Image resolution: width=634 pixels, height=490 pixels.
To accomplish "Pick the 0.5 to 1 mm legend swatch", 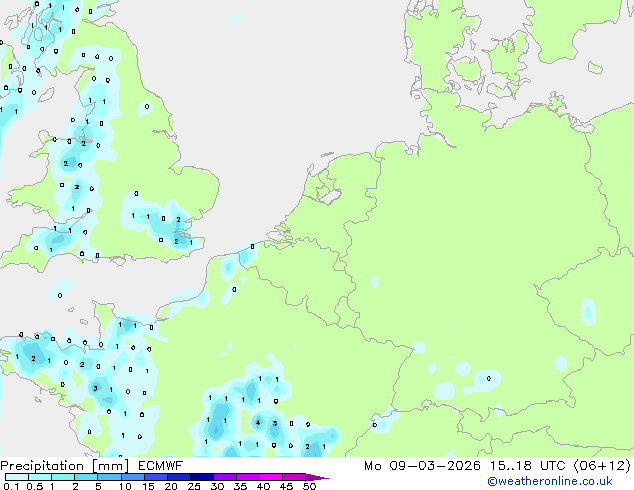I will pos(40,477).
